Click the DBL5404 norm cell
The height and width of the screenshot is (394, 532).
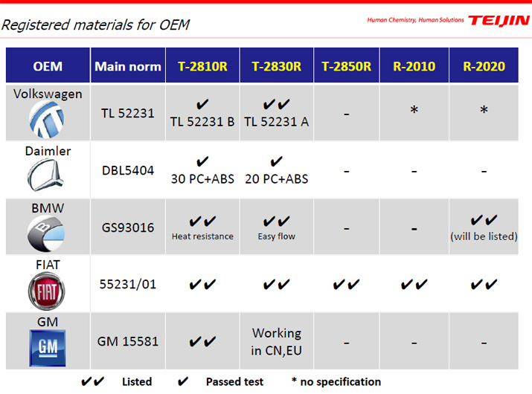tap(128, 170)
